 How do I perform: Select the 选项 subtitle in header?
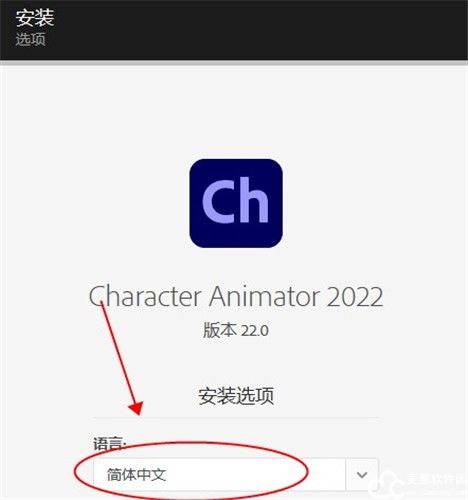(x=31, y=39)
